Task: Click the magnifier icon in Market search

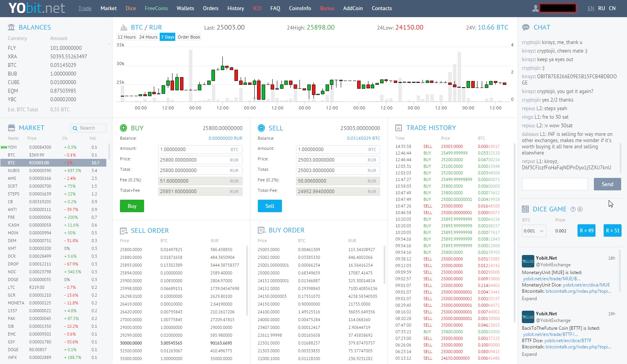Action: [75, 128]
